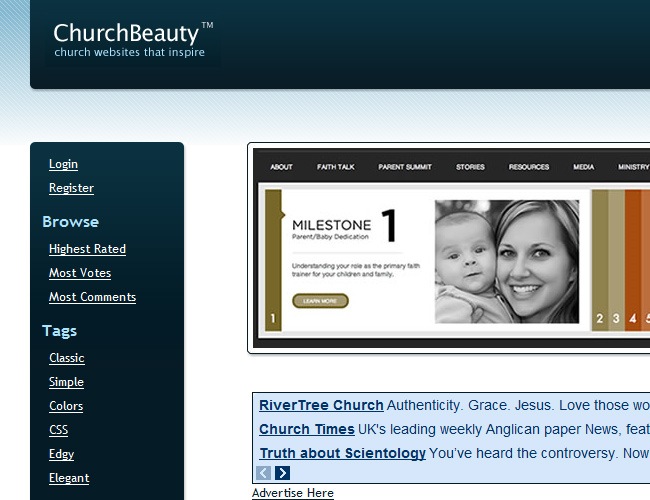Browse the Highest Rated websites

pos(87,249)
